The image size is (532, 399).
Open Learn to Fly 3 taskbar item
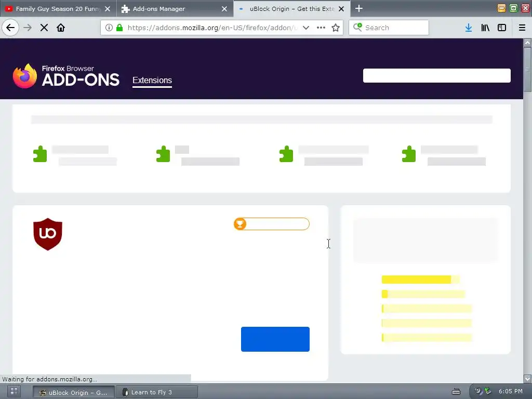coord(157,392)
